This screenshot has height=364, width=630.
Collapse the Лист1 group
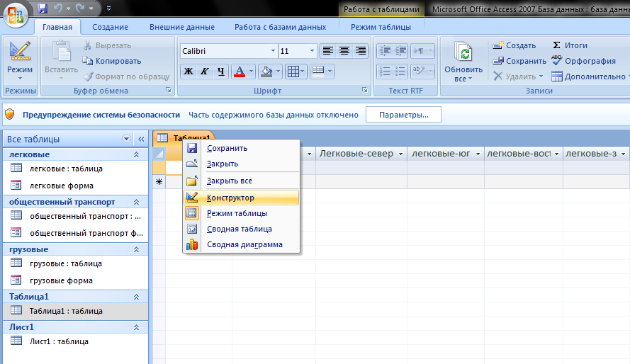[136, 327]
